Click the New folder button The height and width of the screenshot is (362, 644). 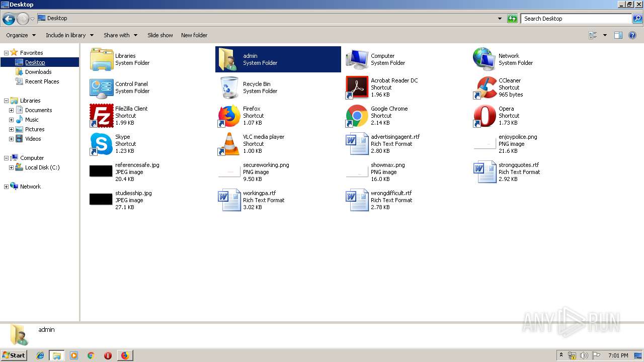tap(194, 35)
